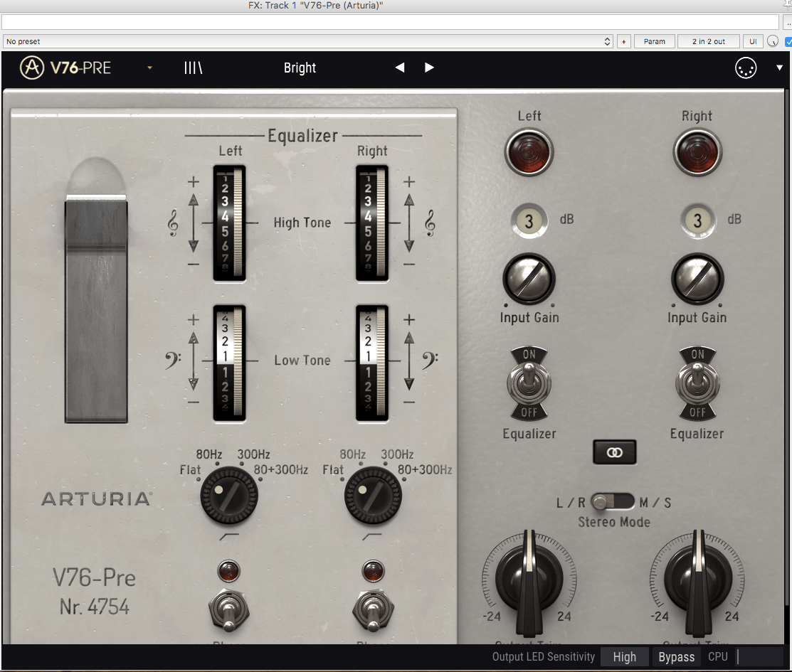
Task: Click the comment input field under title
Action: (390, 22)
